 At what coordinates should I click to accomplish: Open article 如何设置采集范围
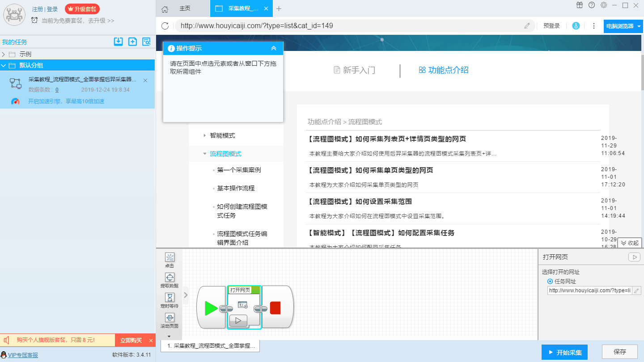click(x=360, y=202)
